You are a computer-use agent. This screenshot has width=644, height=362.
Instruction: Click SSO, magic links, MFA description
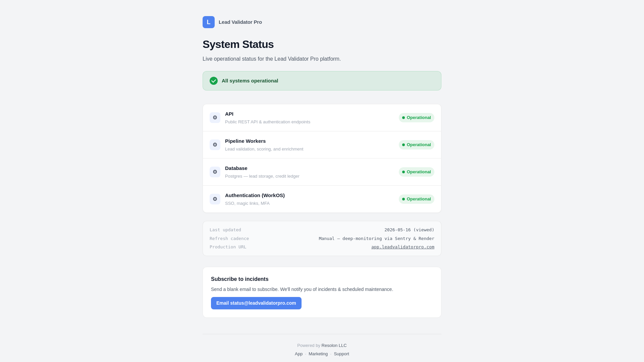(247, 203)
